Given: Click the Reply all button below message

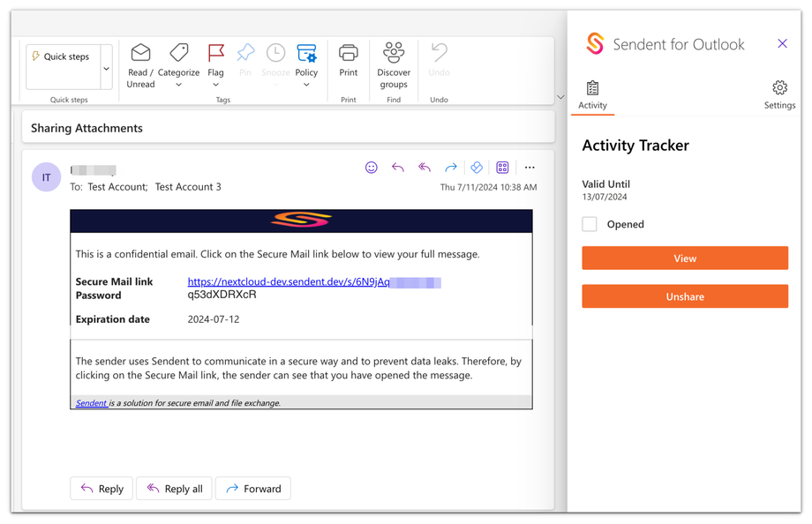Looking at the screenshot, I should (174, 489).
